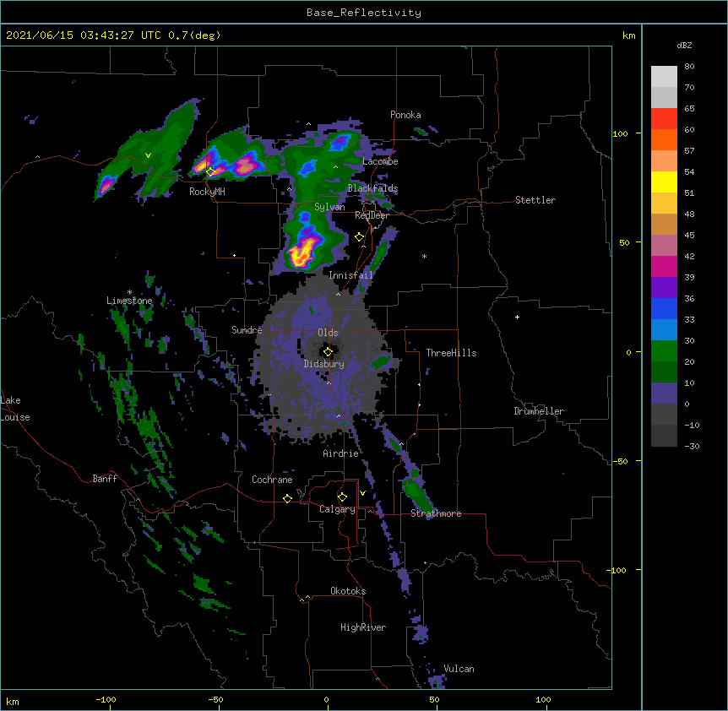
Task: Click the yellow radar site marker at Olds
Action: [328, 352]
